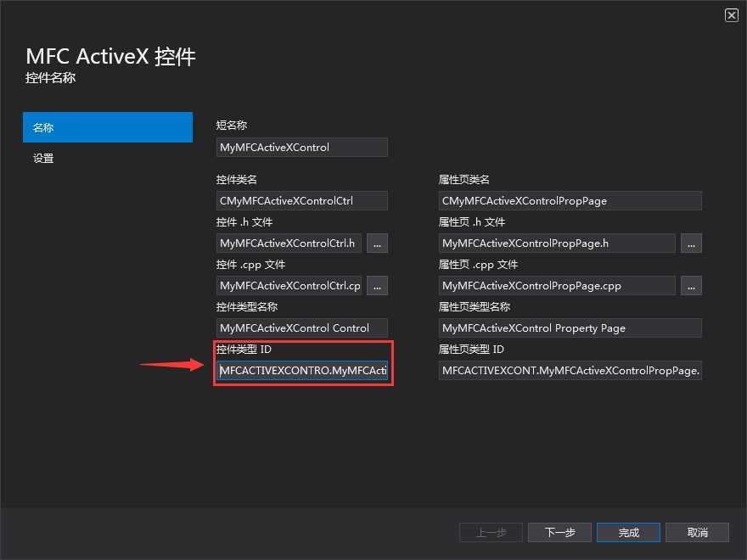Click the 控件类型名称 label

click(x=247, y=306)
